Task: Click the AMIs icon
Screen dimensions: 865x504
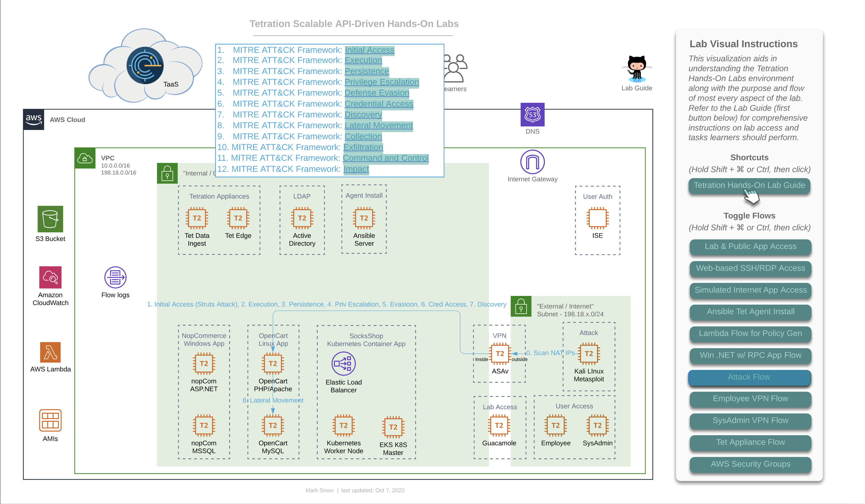Action: 50,420
